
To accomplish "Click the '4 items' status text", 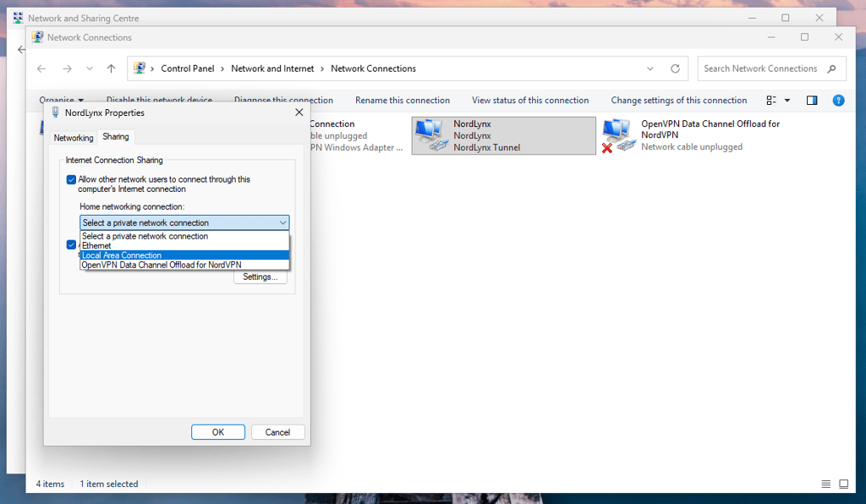I will click(x=50, y=484).
